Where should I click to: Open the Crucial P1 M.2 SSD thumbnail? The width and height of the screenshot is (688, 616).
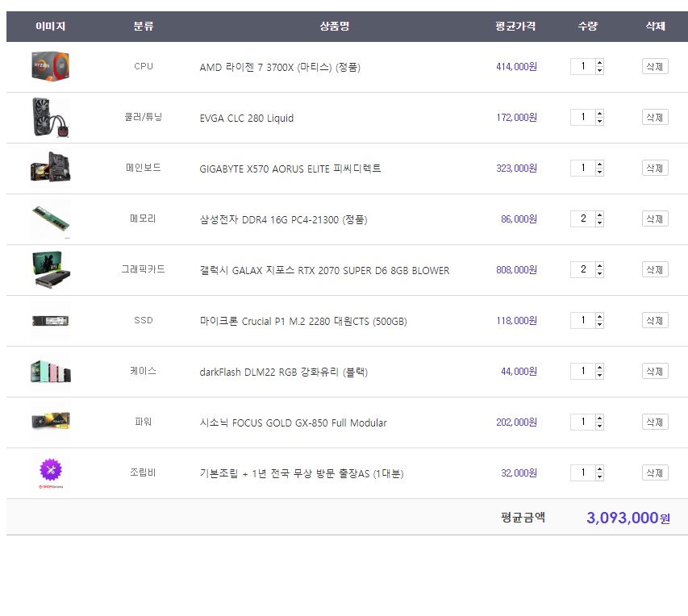pyautogui.click(x=51, y=321)
